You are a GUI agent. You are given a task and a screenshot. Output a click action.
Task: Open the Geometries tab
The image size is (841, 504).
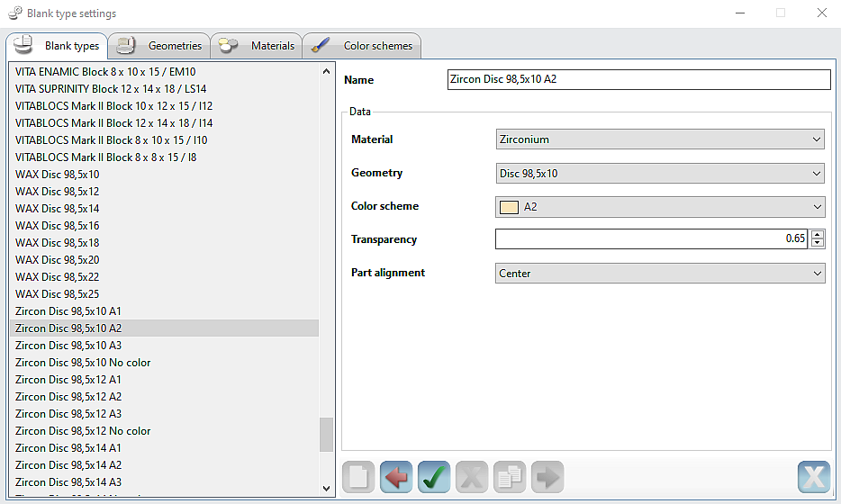[158, 46]
